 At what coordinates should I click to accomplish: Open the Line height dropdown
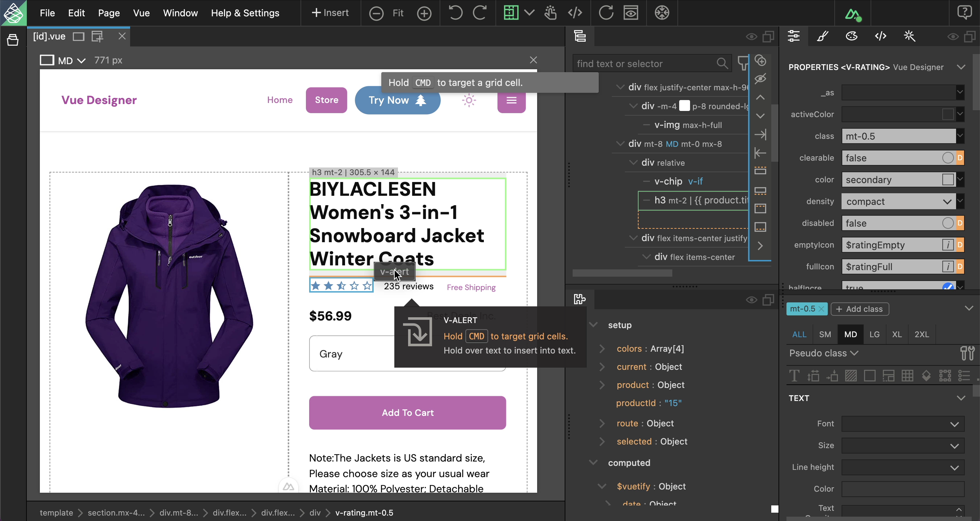[902, 467]
